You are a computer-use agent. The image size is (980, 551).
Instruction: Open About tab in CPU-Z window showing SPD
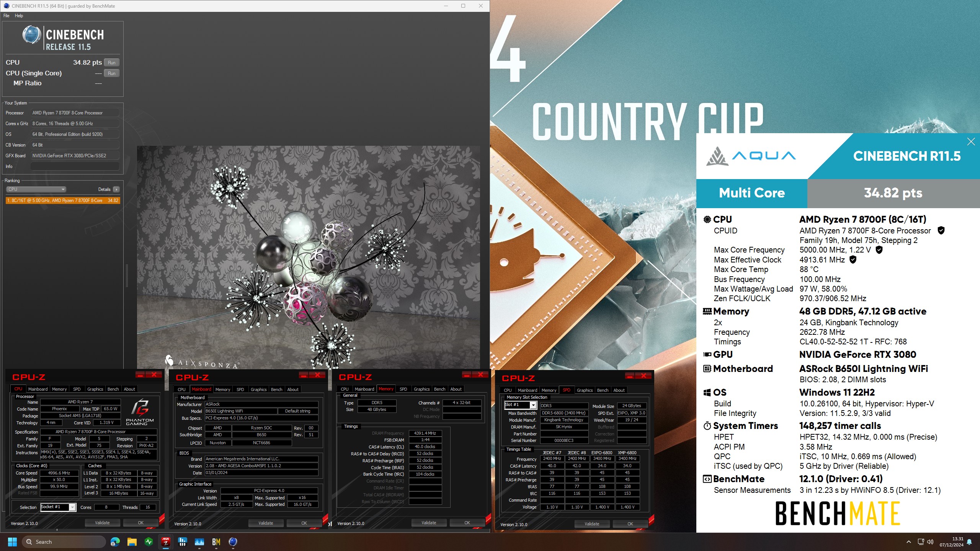[x=619, y=390]
